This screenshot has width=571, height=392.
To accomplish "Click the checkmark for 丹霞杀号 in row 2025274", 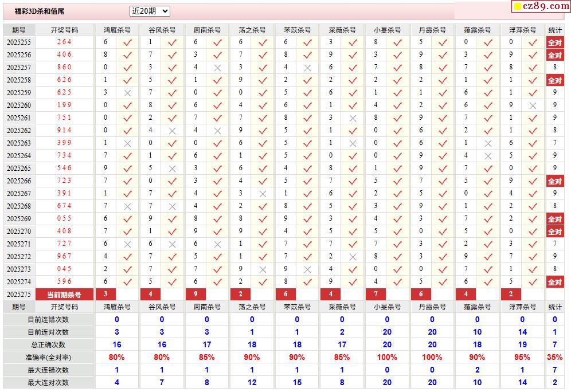I will tap(443, 282).
